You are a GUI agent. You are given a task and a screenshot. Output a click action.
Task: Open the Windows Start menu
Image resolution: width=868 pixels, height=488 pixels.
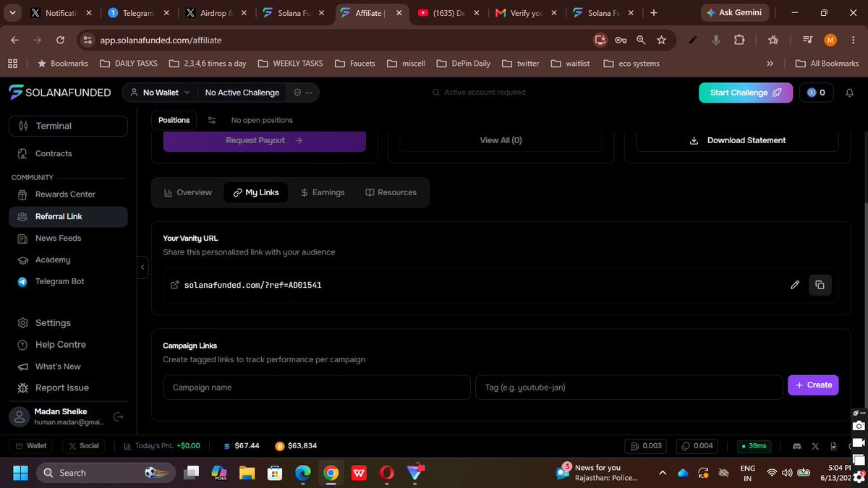pos(20,473)
